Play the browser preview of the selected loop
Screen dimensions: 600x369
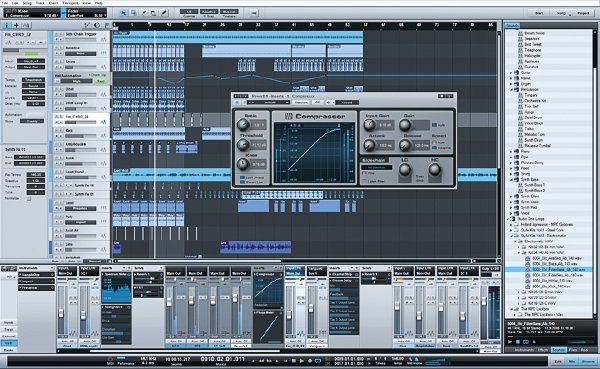tap(510, 341)
